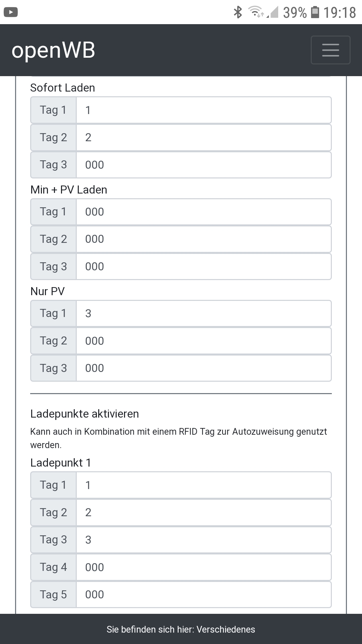Focus Min + PV Laden Tag 2 field
362x644 pixels.
click(x=204, y=239)
